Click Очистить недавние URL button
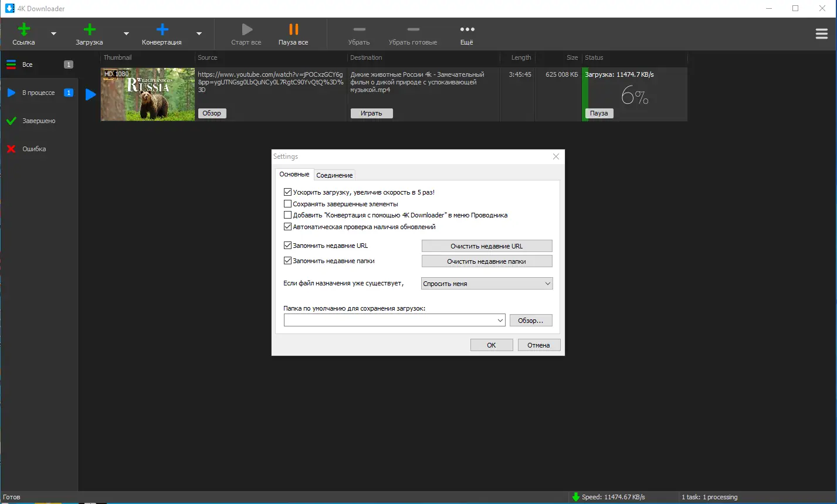The height and width of the screenshot is (504, 837). point(487,246)
